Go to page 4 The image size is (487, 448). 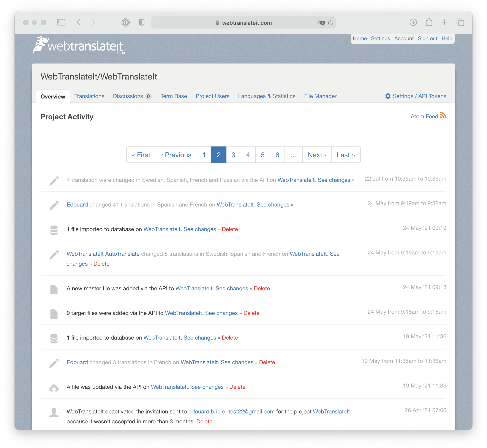point(248,155)
